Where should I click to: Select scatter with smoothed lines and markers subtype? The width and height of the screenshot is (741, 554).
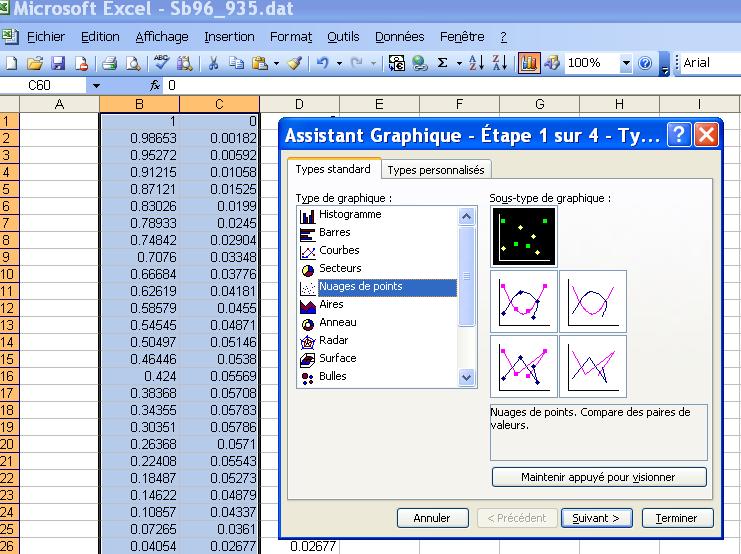(524, 302)
